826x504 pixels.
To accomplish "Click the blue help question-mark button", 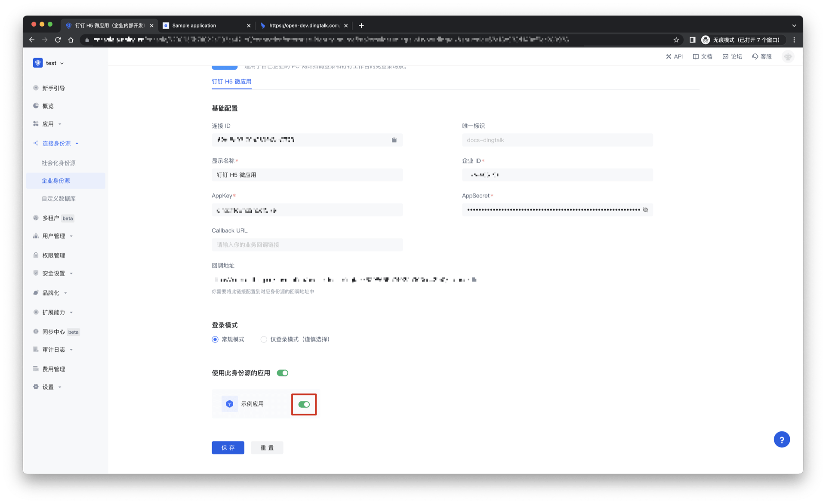I will pos(781,439).
